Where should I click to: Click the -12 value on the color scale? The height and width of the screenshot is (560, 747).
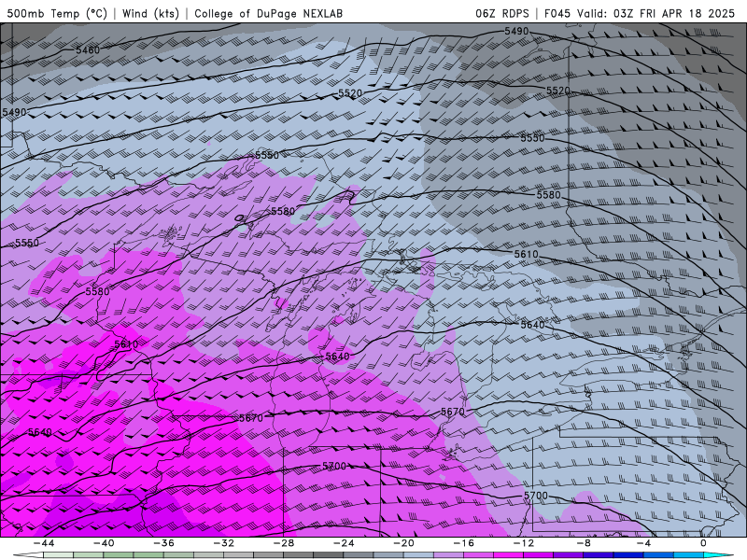click(524, 543)
